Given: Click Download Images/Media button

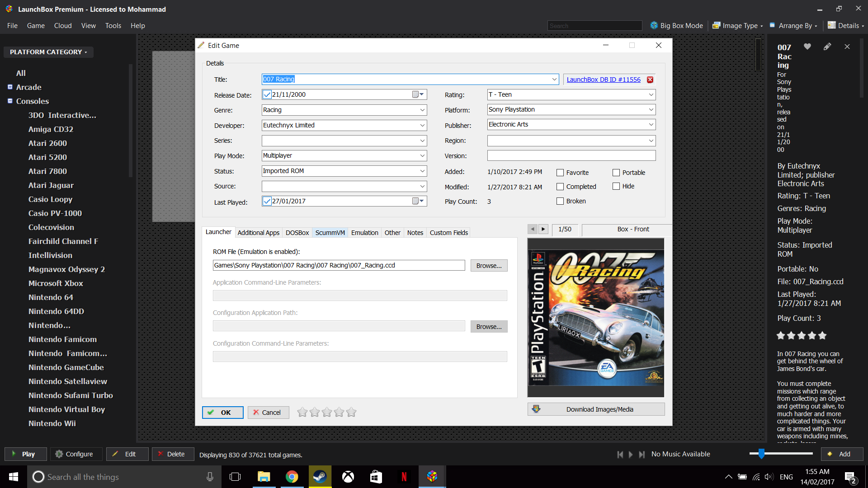Looking at the screenshot, I should tap(596, 409).
